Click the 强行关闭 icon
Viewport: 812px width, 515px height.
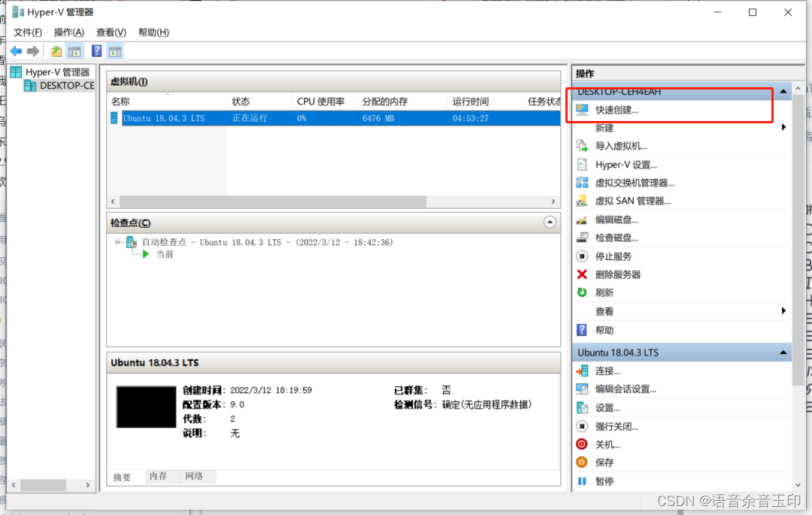tap(582, 426)
